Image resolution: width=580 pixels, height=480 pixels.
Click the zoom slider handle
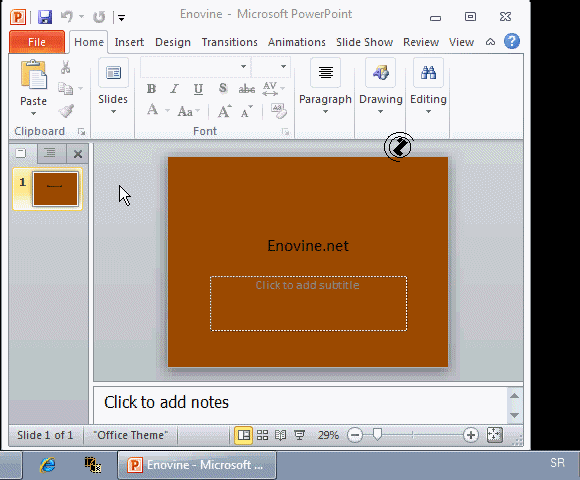click(x=377, y=435)
